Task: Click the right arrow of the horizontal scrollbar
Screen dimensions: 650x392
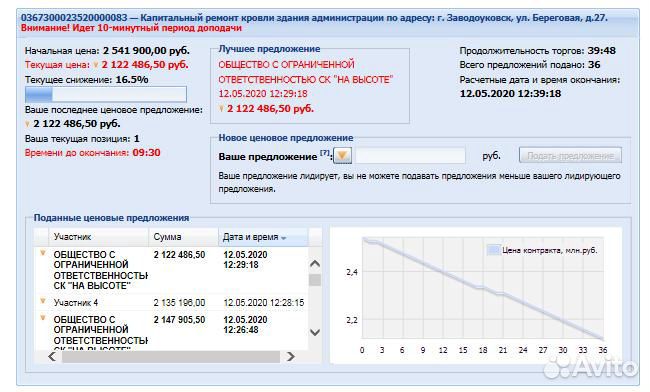Action: (x=291, y=356)
